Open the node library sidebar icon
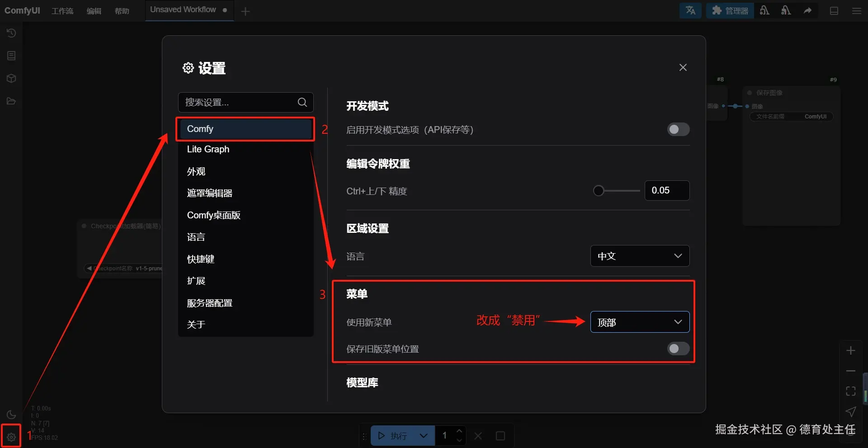 [11, 56]
